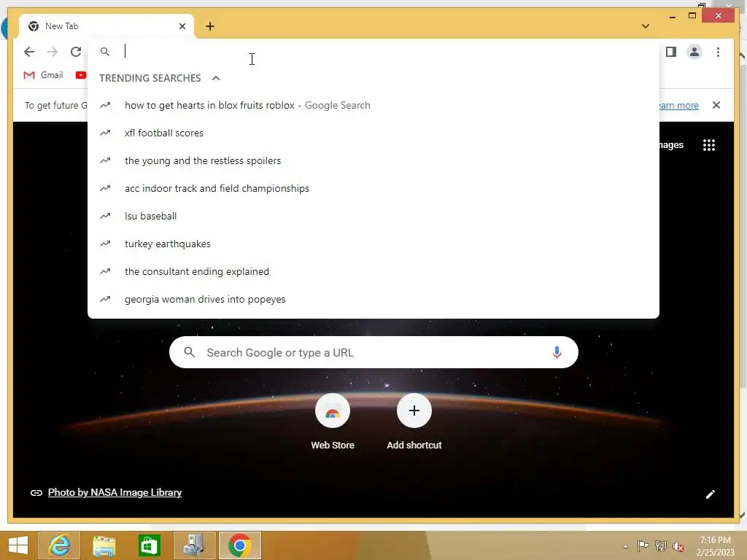Open Windows Store from taskbar

[x=150, y=545]
